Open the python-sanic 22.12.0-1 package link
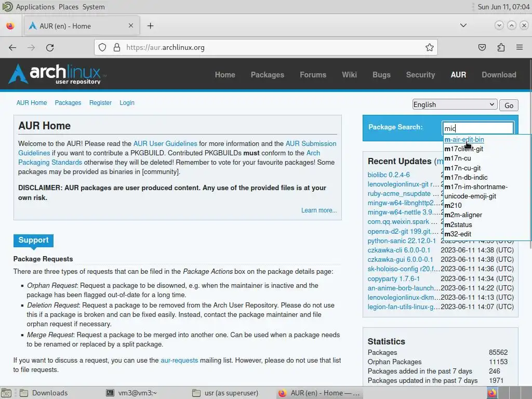This screenshot has height=399, width=532. coord(402,241)
